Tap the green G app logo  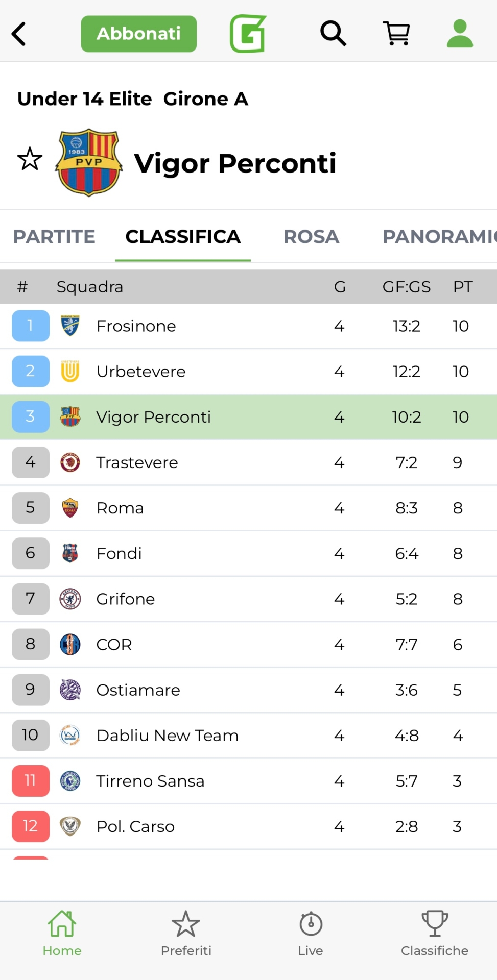(248, 34)
